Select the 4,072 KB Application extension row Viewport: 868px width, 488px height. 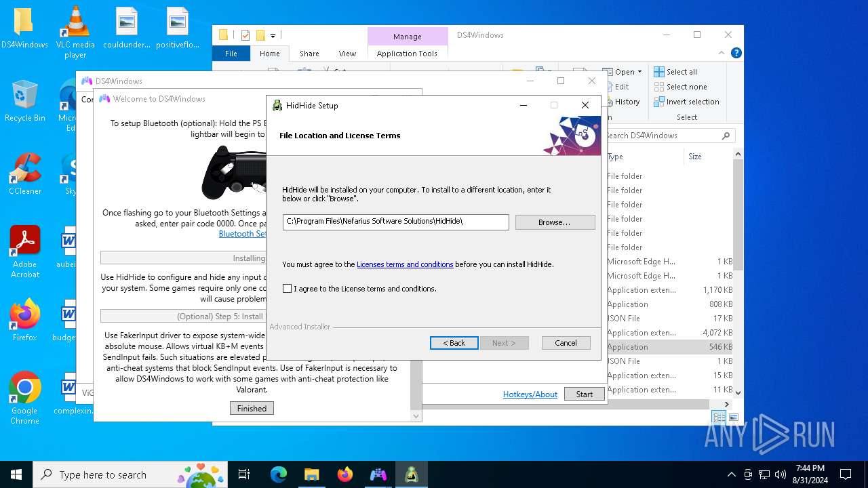tap(669, 333)
